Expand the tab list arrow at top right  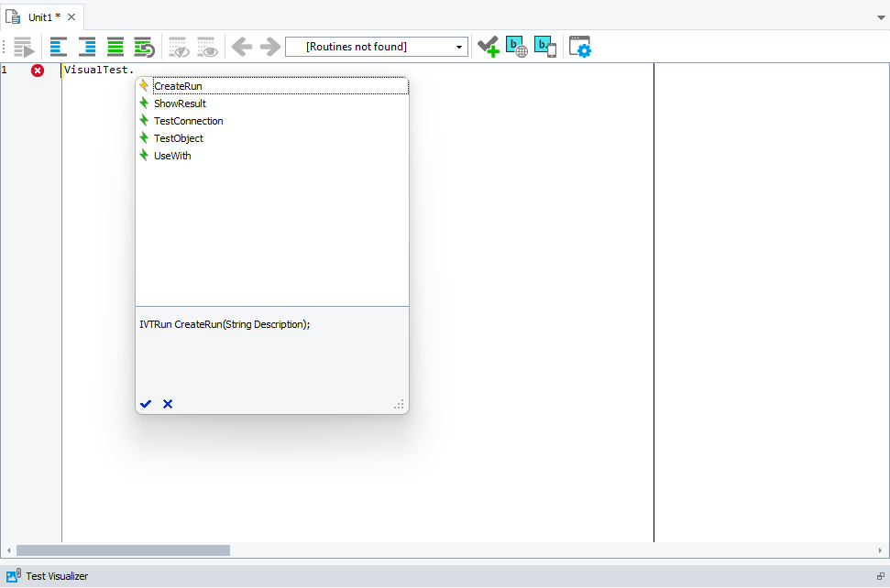point(881,16)
